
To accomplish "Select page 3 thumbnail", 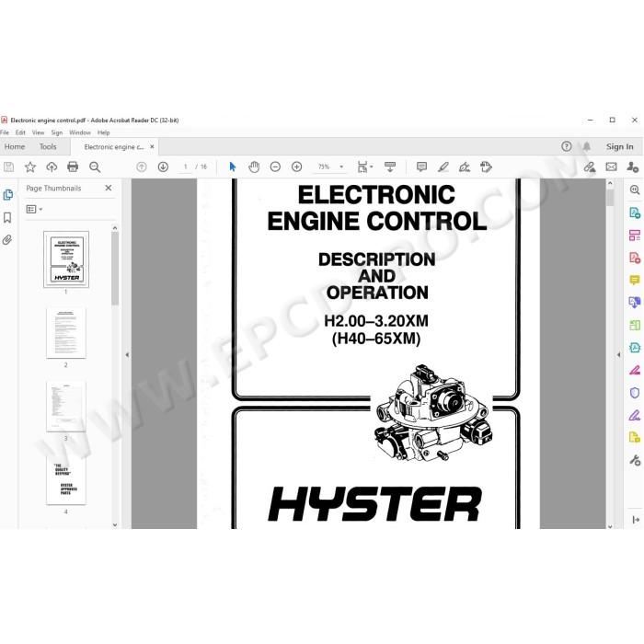I will click(66, 407).
